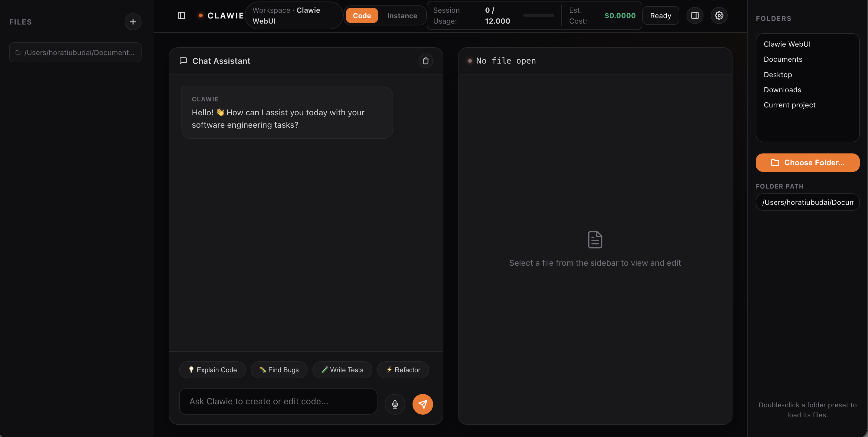The width and height of the screenshot is (868, 437).
Task: Click the 'Select a file from the sidebar' text
Action: tap(595, 263)
